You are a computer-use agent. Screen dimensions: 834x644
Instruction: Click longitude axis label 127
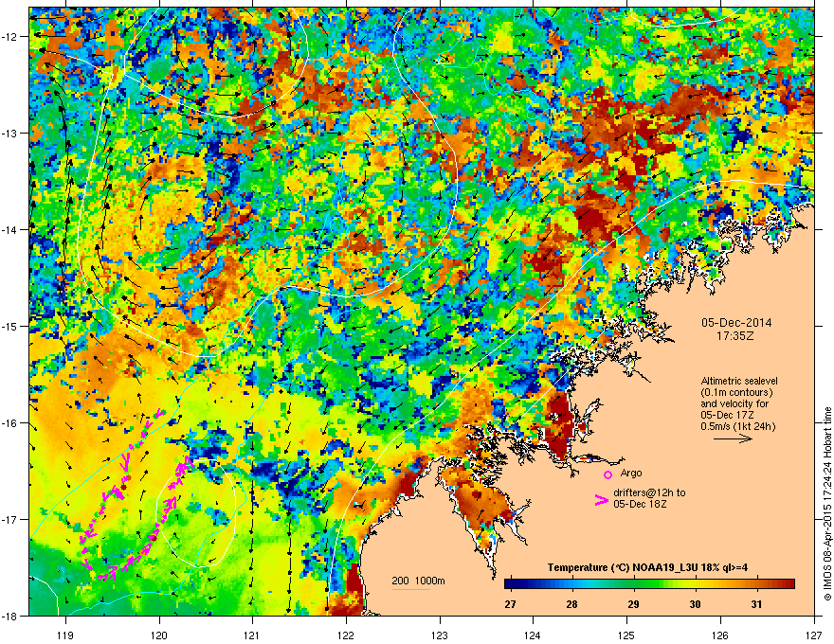pos(814,635)
